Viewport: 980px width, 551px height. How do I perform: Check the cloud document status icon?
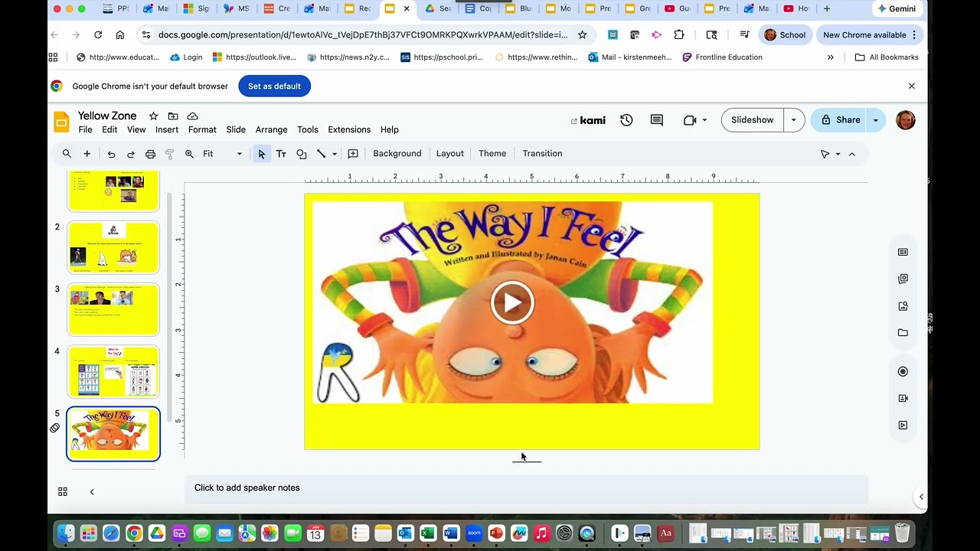click(x=193, y=116)
